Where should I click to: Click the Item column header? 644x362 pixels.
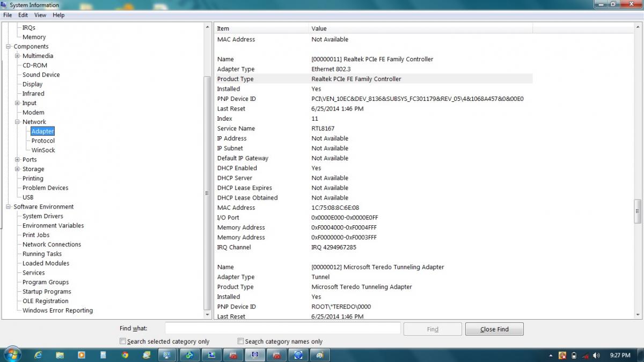261,28
